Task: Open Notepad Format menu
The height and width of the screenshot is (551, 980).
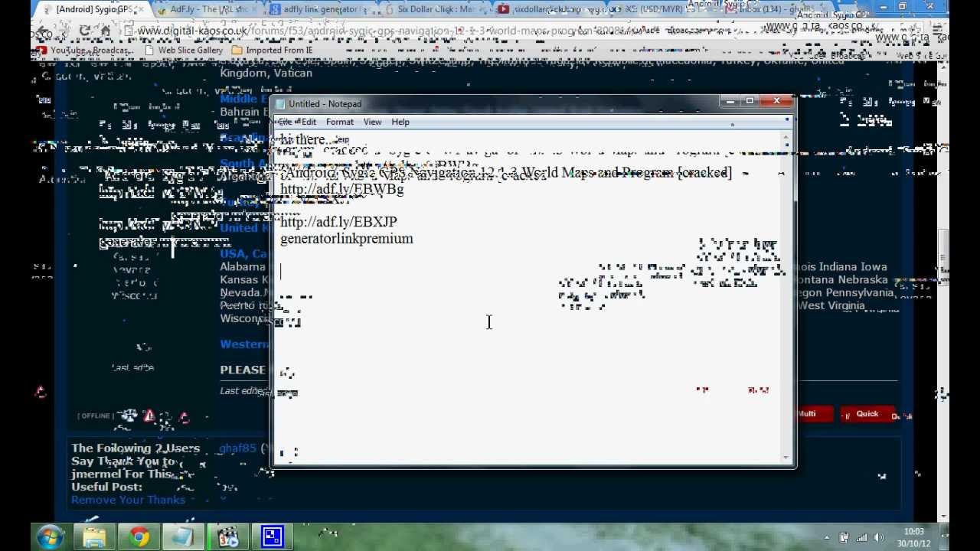Action: pyautogui.click(x=340, y=122)
